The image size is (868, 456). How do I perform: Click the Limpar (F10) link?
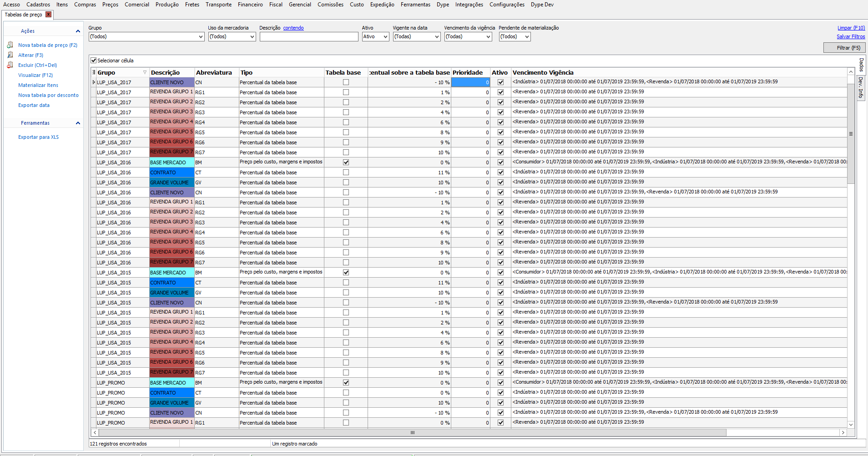pos(851,28)
